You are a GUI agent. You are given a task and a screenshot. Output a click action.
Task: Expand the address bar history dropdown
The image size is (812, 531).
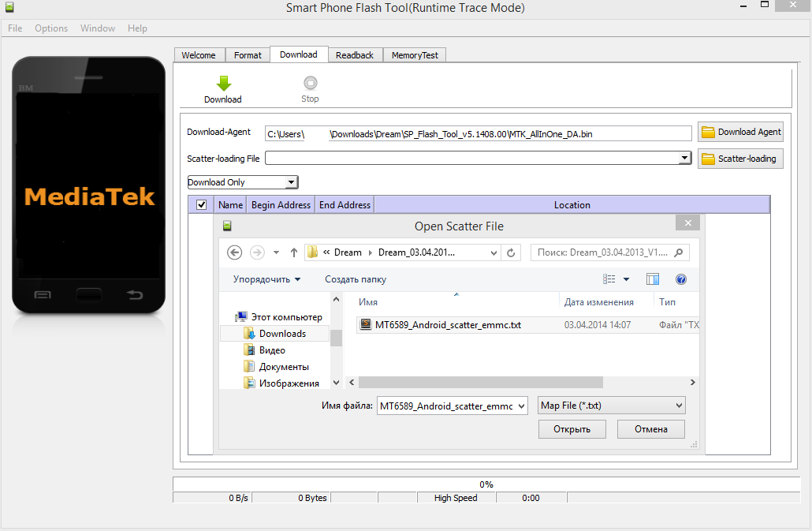(x=494, y=252)
